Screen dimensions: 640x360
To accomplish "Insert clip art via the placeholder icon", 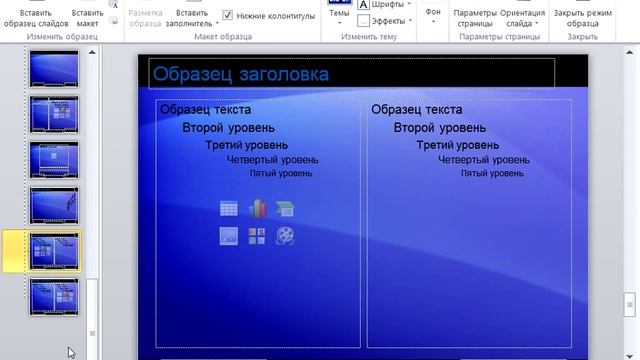I will tap(257, 236).
